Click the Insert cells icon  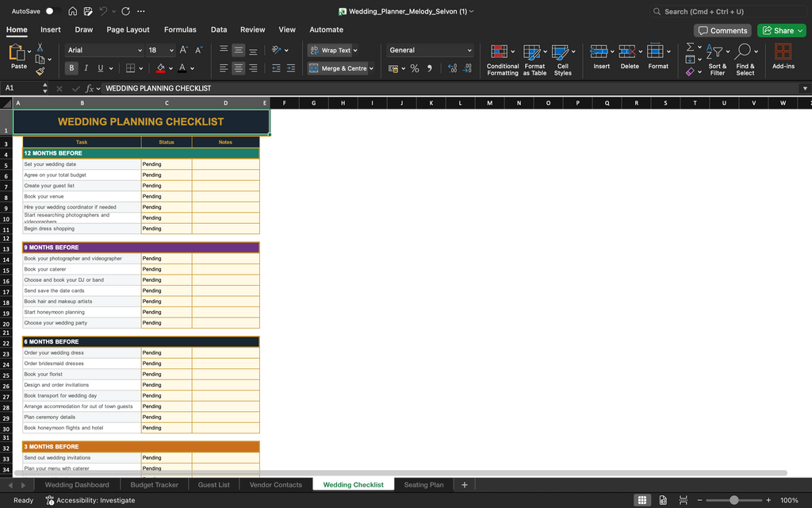point(599,52)
